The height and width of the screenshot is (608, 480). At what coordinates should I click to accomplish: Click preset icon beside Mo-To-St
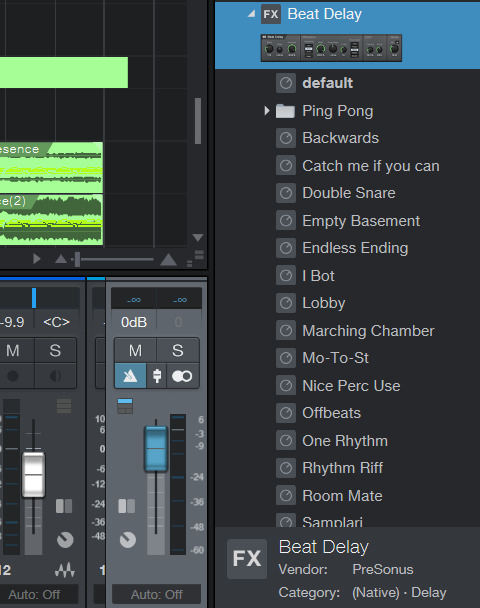286,358
